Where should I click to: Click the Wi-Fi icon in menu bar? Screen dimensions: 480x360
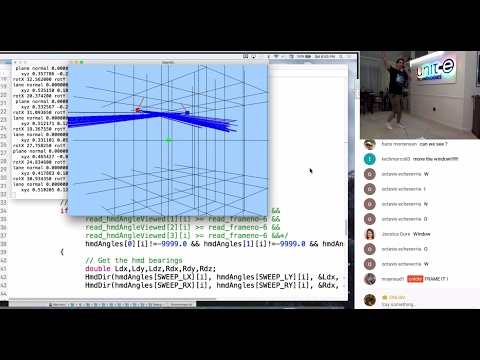(x=276, y=57)
